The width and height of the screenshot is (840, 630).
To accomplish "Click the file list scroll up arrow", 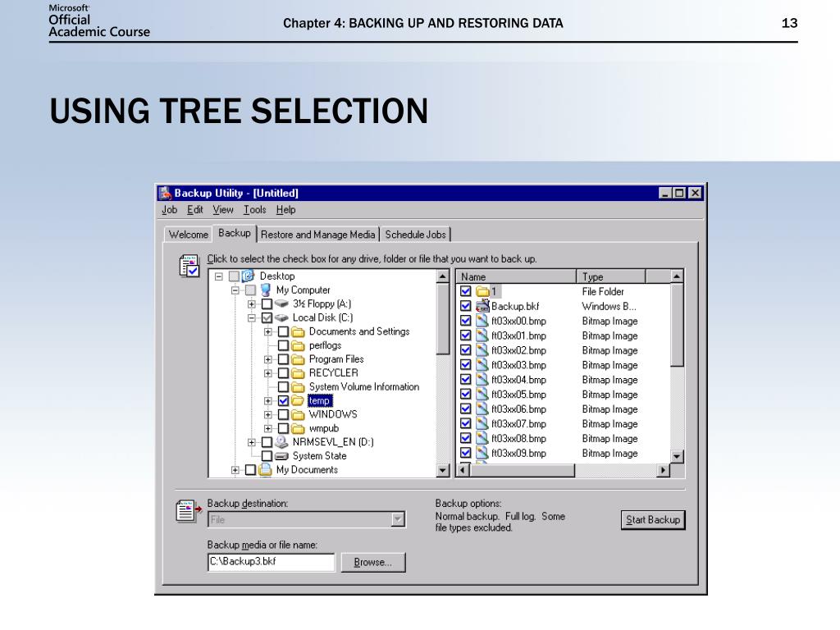I will pyautogui.click(x=677, y=276).
